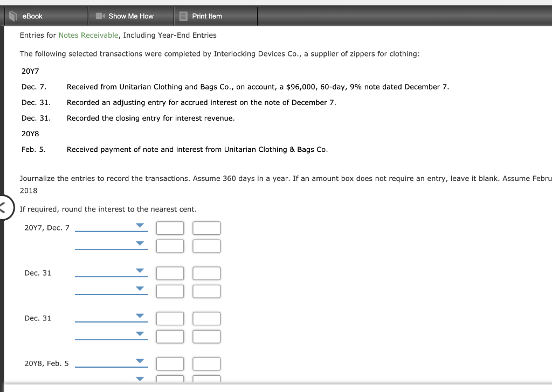
Task: Open first account dropdown for 20Y7, Dec. 7
Action: [111, 227]
